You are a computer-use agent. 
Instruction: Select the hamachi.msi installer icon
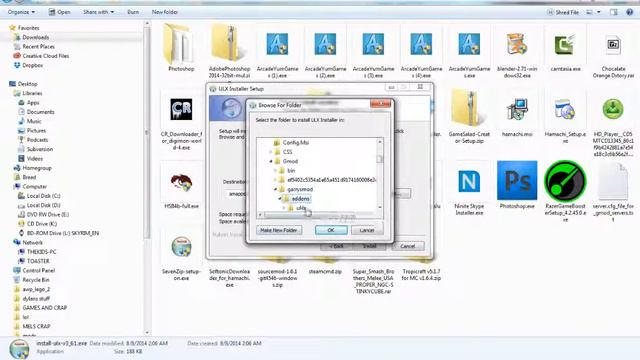click(517, 109)
